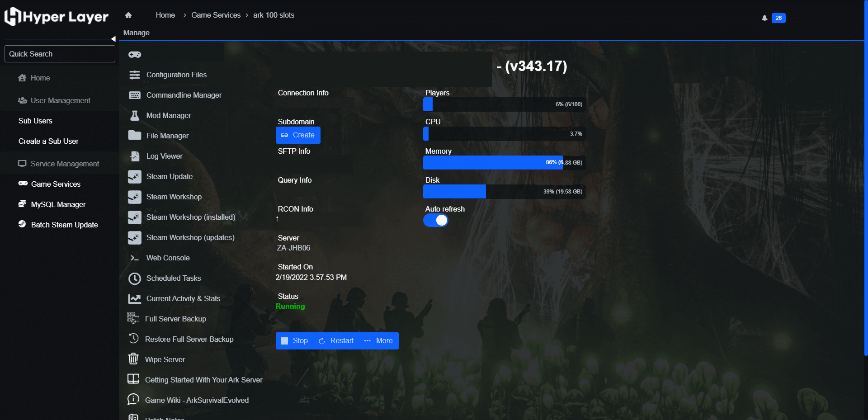Go to Game Services breadcrumb link
The width and height of the screenshot is (868, 420).
pos(216,15)
